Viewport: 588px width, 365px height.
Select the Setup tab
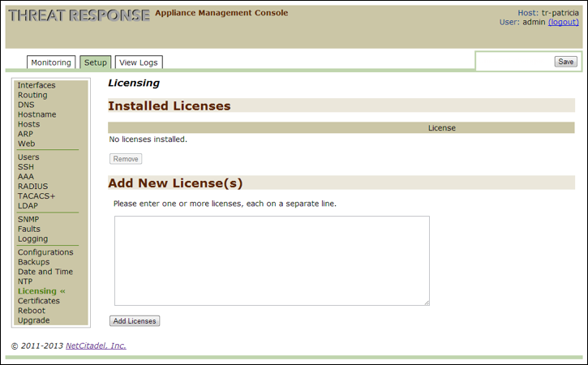96,62
